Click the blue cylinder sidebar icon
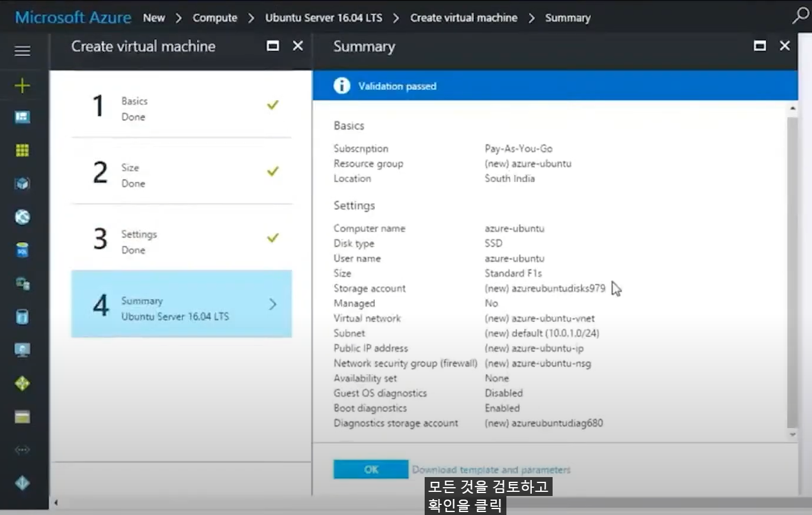 coord(23,316)
